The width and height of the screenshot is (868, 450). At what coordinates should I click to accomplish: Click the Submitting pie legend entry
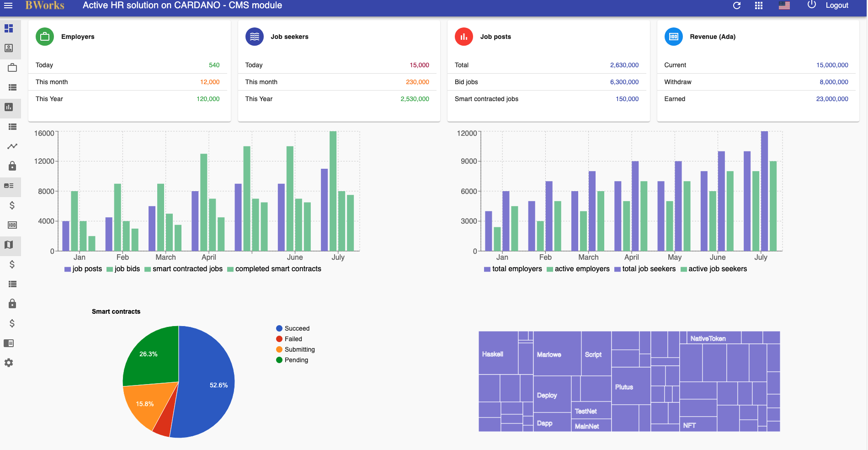[296, 349]
